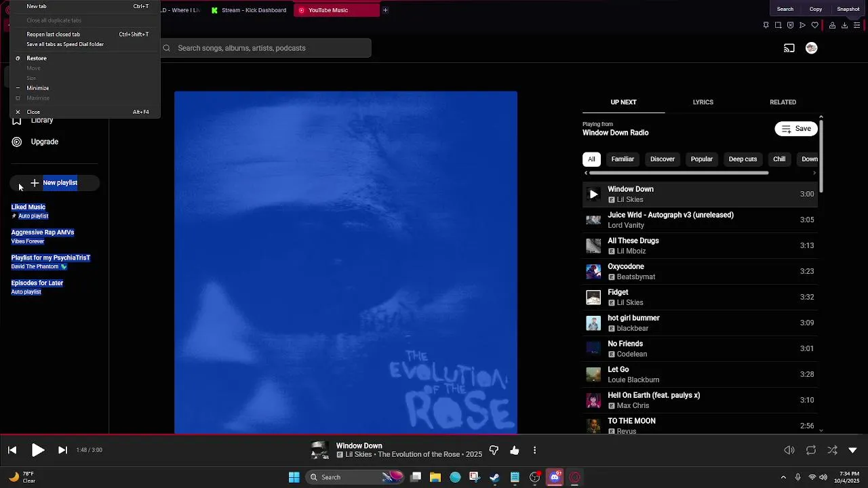This screenshot has height=488, width=868.
Task: Open the Windows Start menu
Action: coord(294,477)
